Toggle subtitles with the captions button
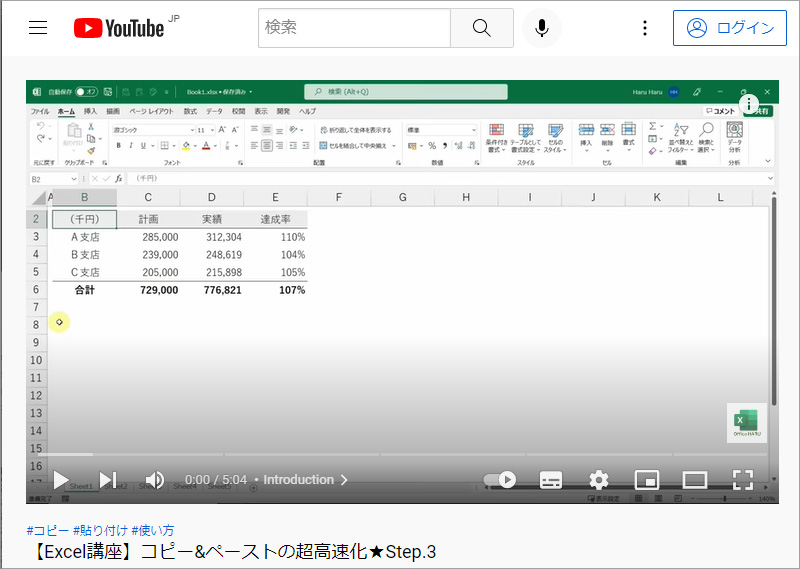 pos(551,480)
